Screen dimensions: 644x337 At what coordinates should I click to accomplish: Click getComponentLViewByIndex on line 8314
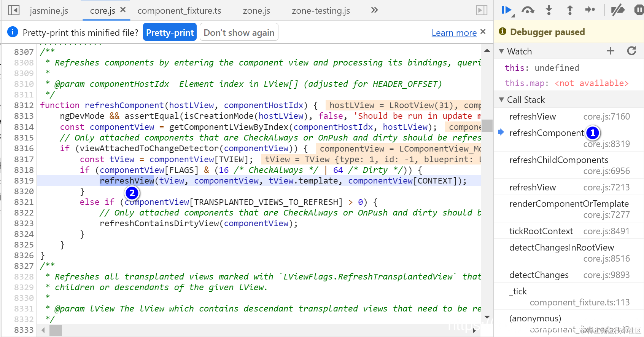point(229,127)
